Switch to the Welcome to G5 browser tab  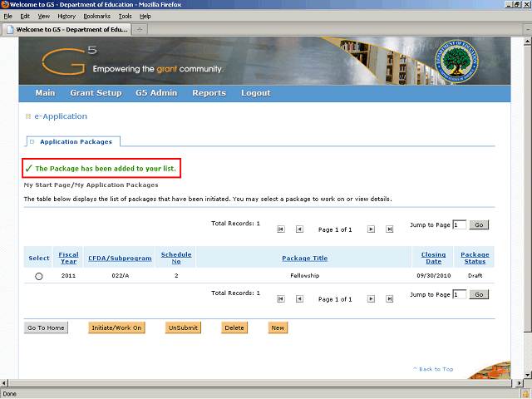point(66,30)
